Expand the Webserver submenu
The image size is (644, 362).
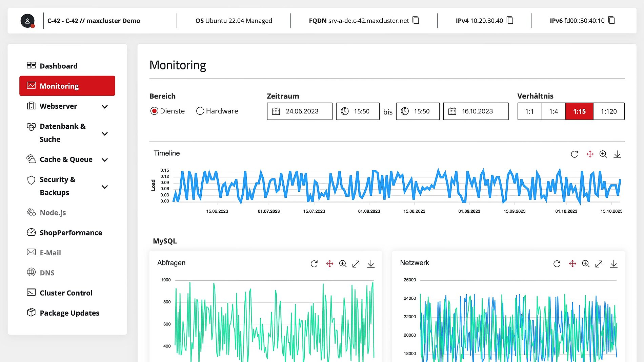coord(105,107)
